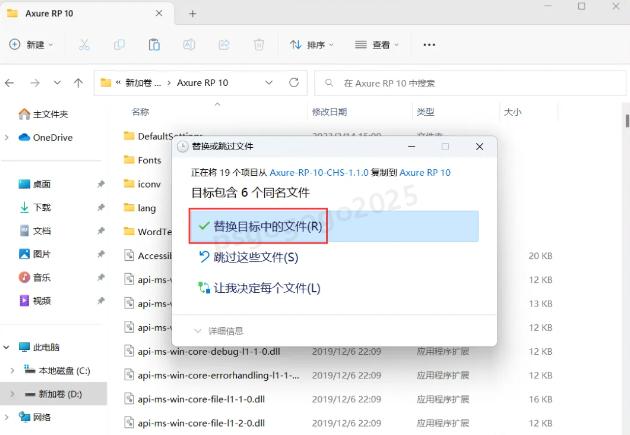Minimize the replace or skip dialog

coord(411,147)
